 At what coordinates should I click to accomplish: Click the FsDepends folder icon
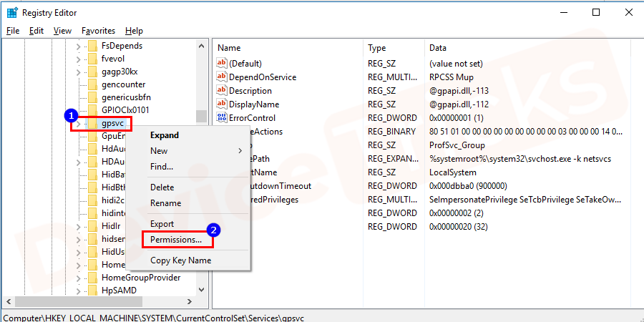tap(93, 46)
